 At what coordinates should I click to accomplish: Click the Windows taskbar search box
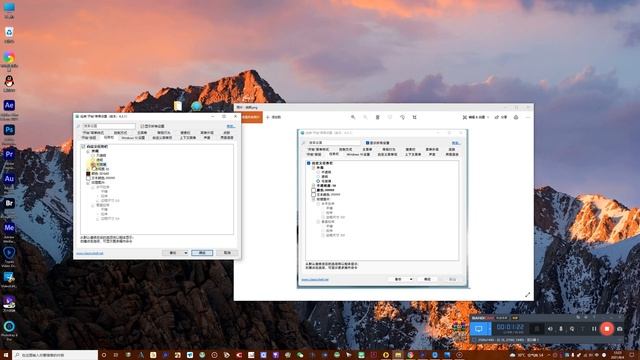click(55, 355)
